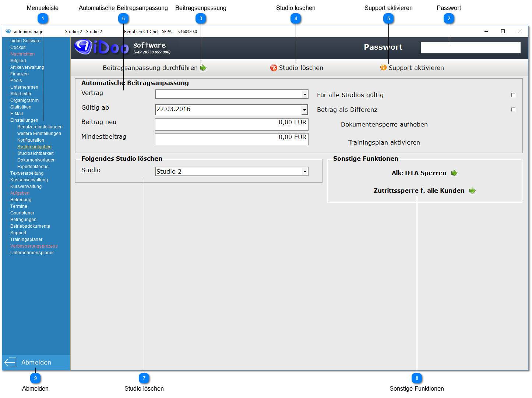The width and height of the screenshot is (532, 398).
Task: Select aidoo Software root node
Action: 25,41
